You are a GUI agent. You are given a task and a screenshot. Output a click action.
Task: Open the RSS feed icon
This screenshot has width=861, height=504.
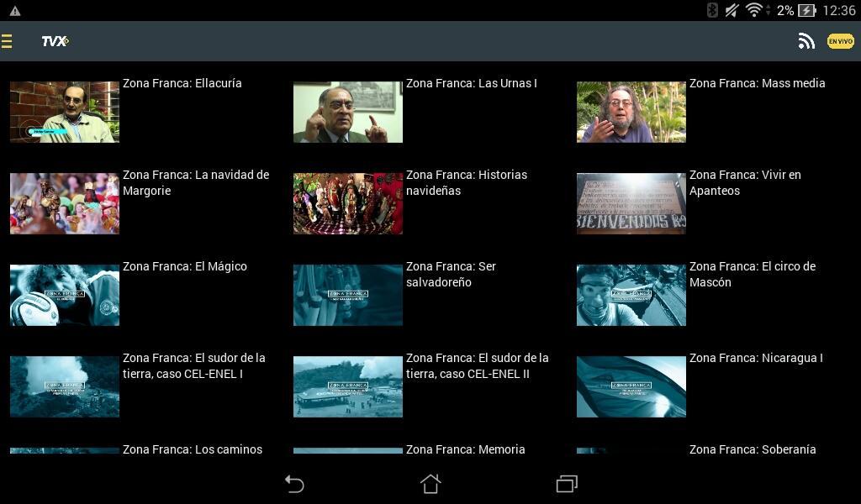806,41
